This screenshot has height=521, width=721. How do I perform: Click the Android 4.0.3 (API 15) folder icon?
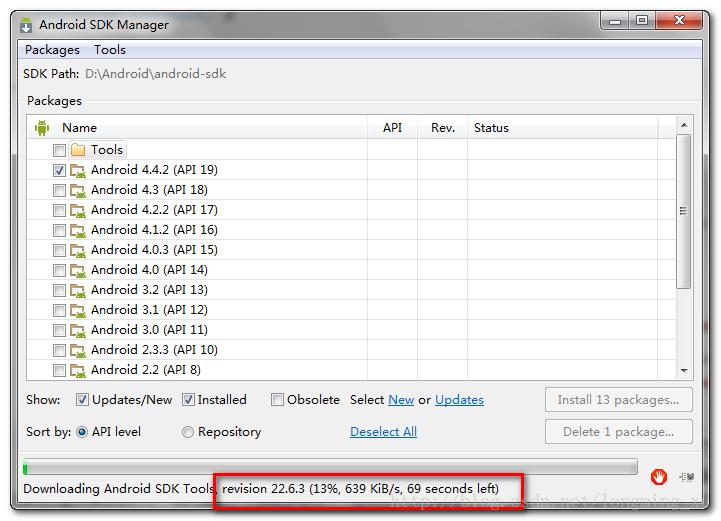coord(78,251)
